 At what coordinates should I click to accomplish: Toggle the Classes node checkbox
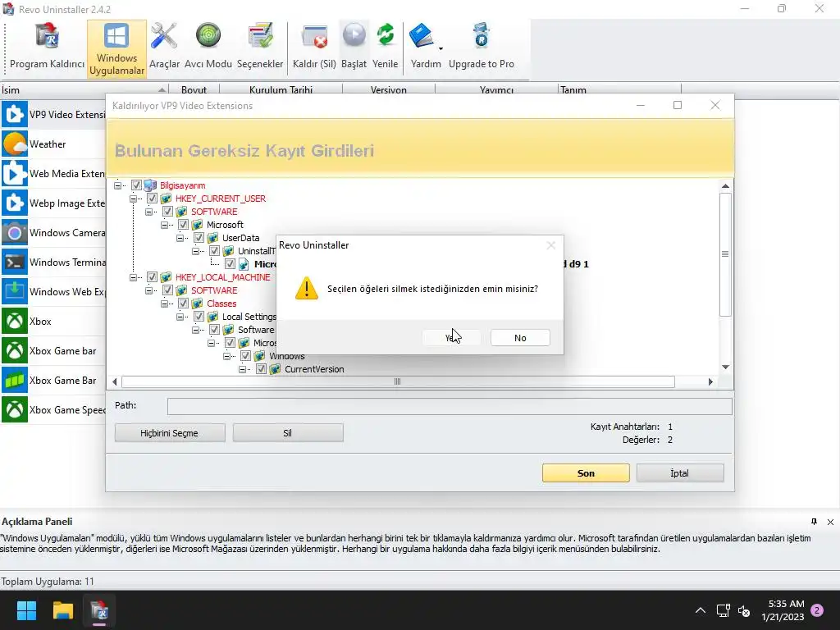point(183,304)
